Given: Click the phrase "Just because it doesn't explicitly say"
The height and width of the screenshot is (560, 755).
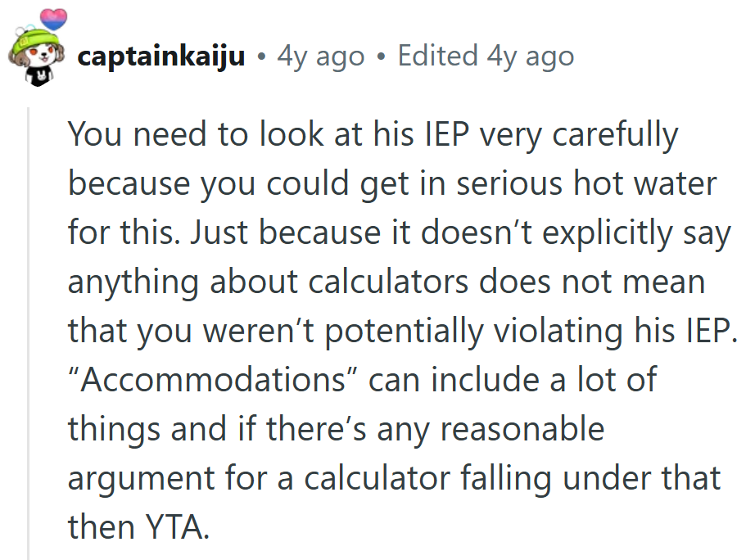Looking at the screenshot, I should (x=460, y=233).
